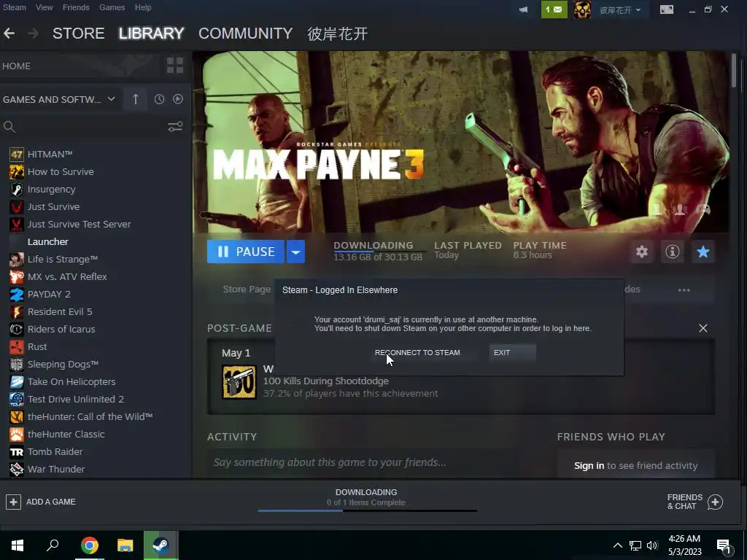747x560 pixels.
Task: Open the 彼岸花开 profile tab
Action: tap(337, 34)
